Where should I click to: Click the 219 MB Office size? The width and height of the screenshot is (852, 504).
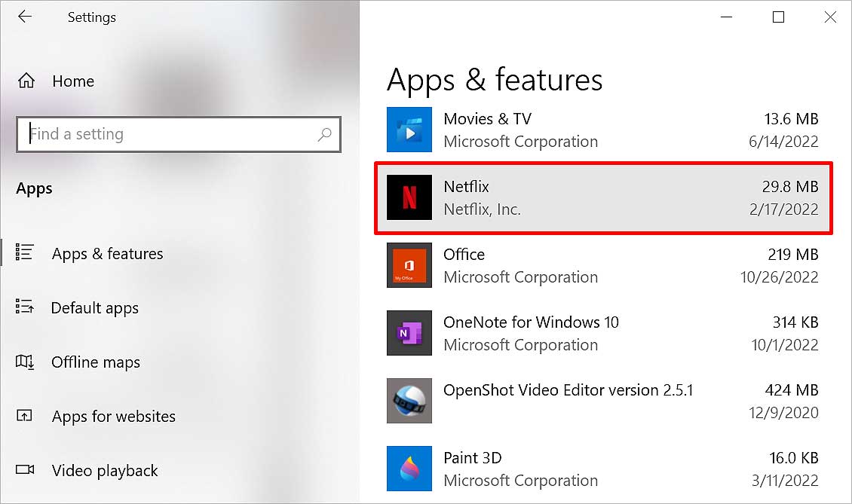click(792, 254)
